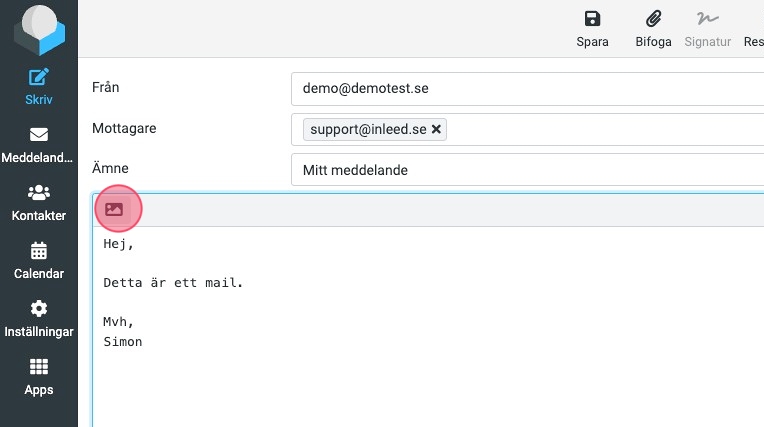
Task: Focus the Ämne subject field
Action: point(527,170)
